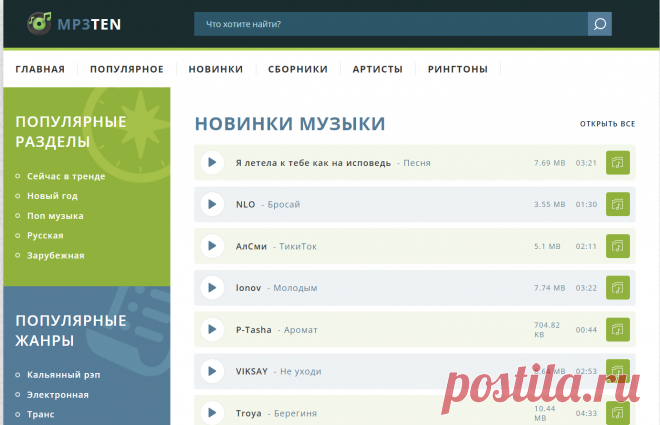Open the Популярное menu item
Viewport: 660px width, 425px height.
(126, 69)
